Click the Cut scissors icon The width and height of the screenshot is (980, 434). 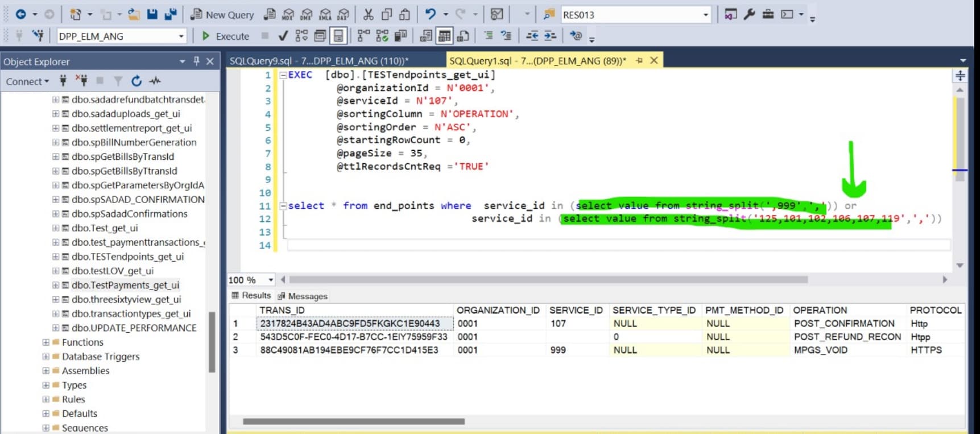tap(369, 15)
